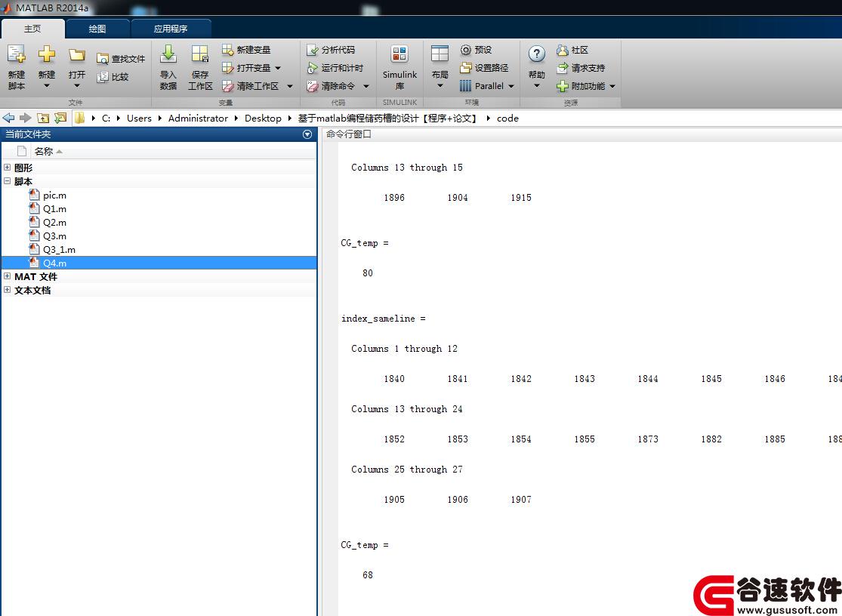
Task: Click Run and Time (运行和计时)
Action: click(x=335, y=68)
